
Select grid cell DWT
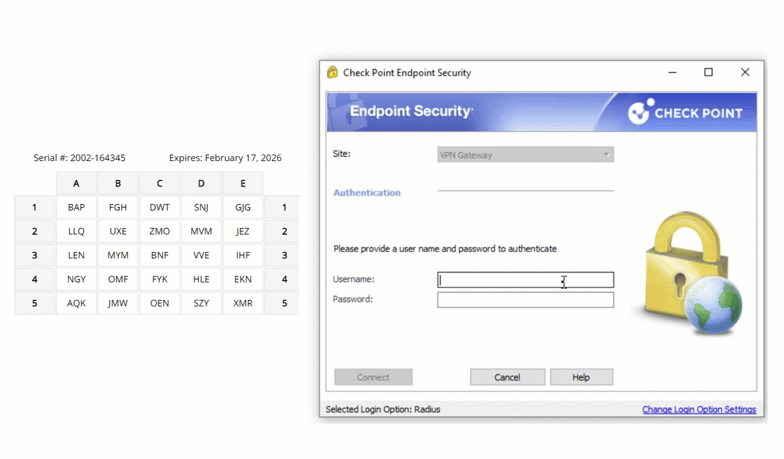[160, 207]
